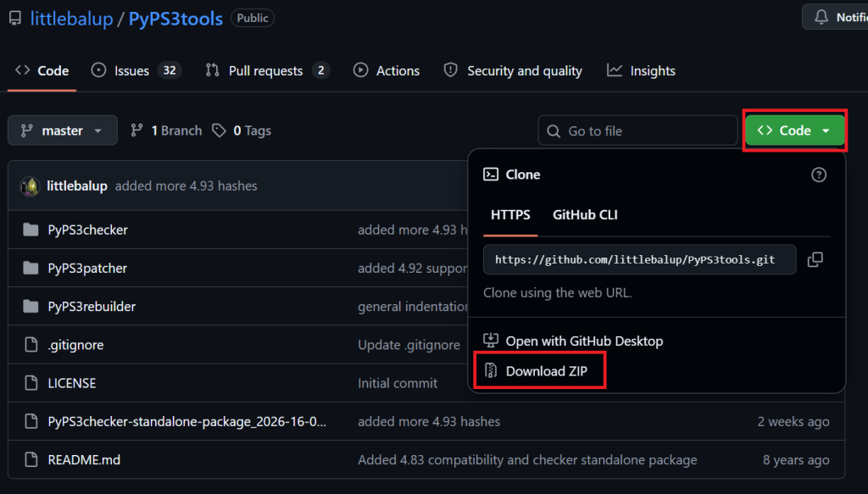Open the Clone help question-mark icon

click(x=819, y=175)
